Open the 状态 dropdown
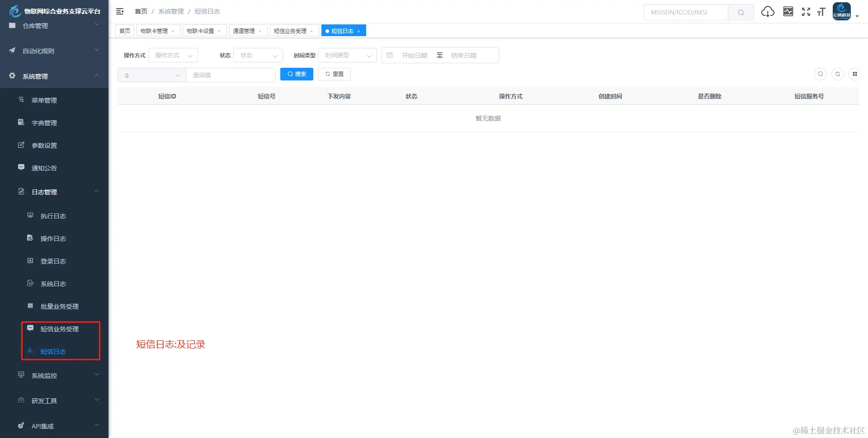This screenshot has height=438, width=868. [x=258, y=55]
